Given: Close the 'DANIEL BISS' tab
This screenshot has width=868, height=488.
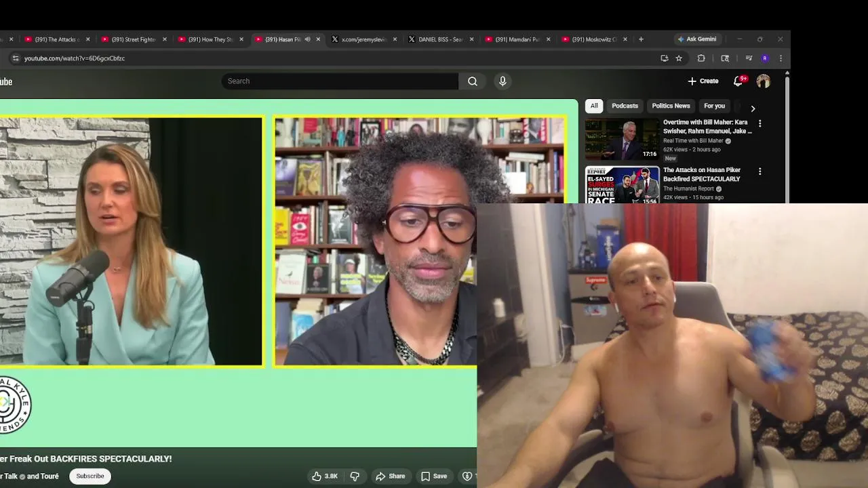Looking at the screenshot, I should tap(472, 39).
